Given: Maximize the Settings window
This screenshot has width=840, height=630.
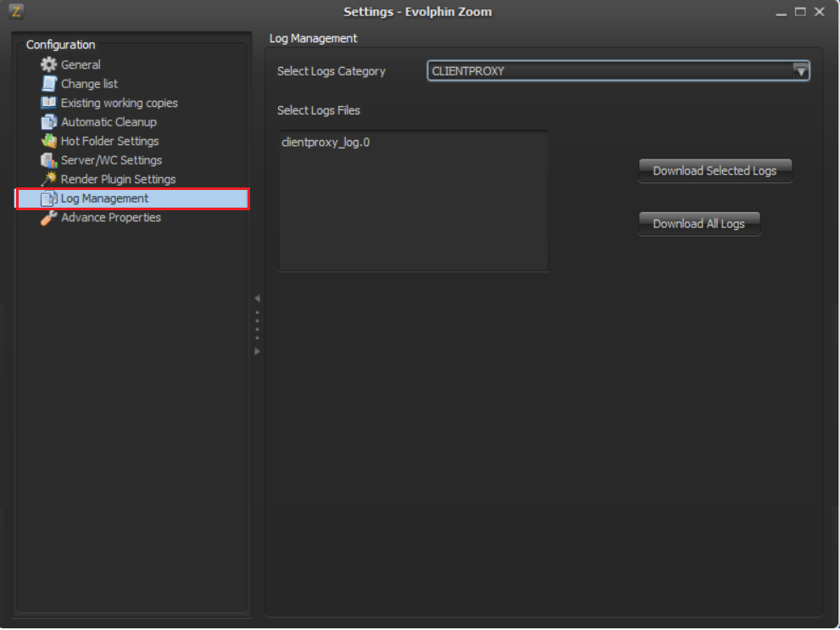Looking at the screenshot, I should (x=800, y=12).
